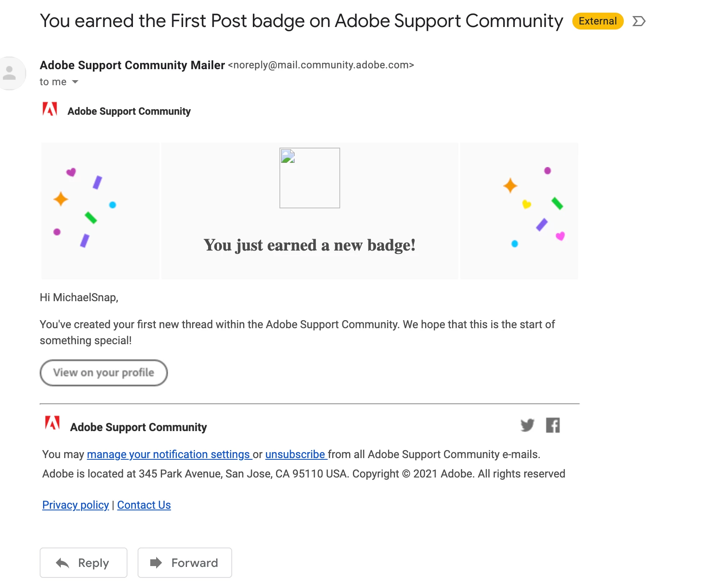The width and height of the screenshot is (715, 588).
Task: Open the Contact Us link
Action: pos(144,505)
